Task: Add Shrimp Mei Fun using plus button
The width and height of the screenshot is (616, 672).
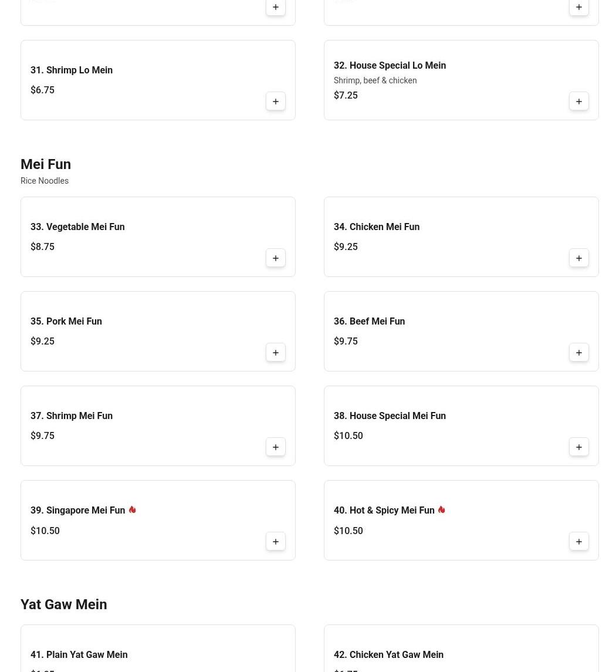Action: tap(276, 447)
